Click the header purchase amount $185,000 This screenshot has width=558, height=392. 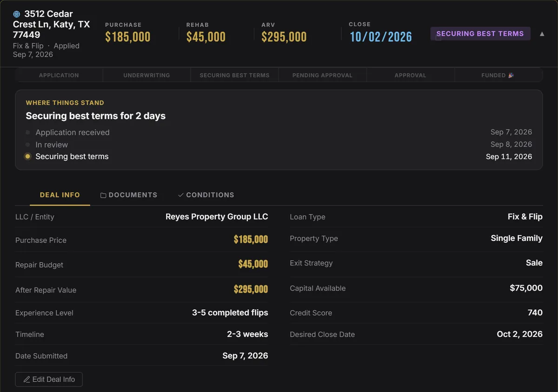[128, 37]
